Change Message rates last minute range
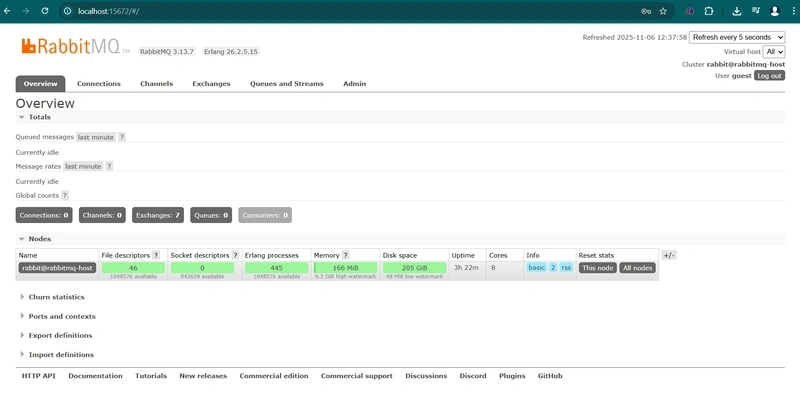The image size is (800, 398). tap(83, 166)
